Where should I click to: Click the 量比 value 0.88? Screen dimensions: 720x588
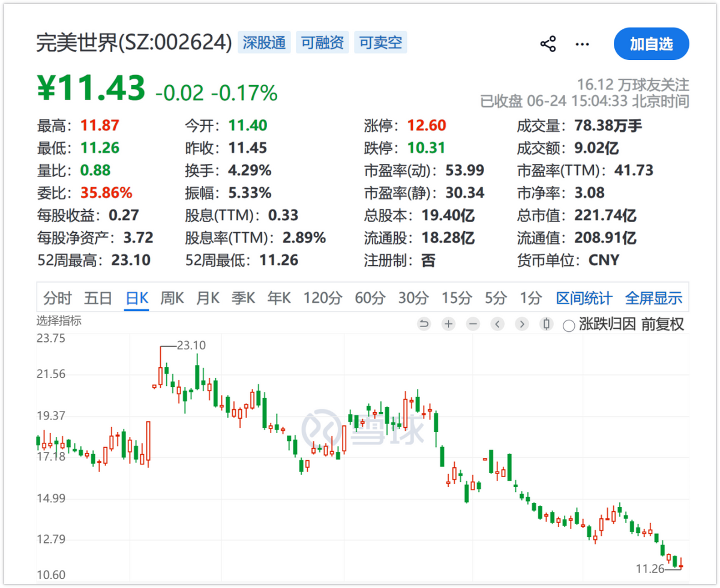click(95, 170)
